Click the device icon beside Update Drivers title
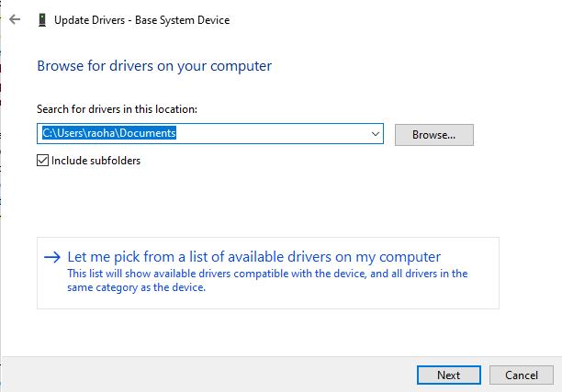This screenshot has height=392, width=562. (x=41, y=20)
